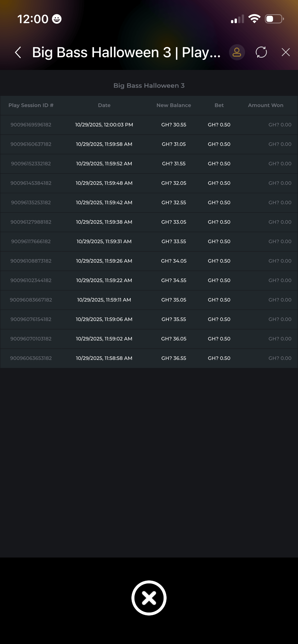298x644 pixels.
Task: Open play session 90096145384182
Action: coord(31,183)
